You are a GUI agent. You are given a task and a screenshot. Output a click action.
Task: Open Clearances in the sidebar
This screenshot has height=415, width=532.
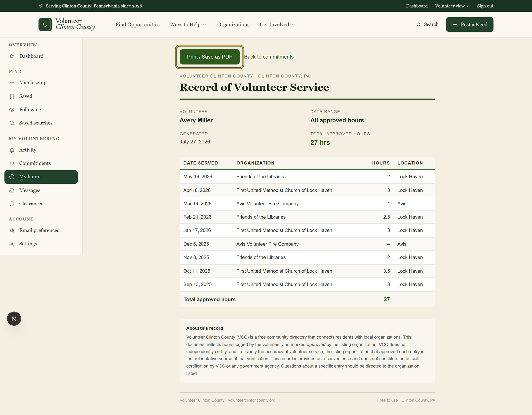point(41,204)
